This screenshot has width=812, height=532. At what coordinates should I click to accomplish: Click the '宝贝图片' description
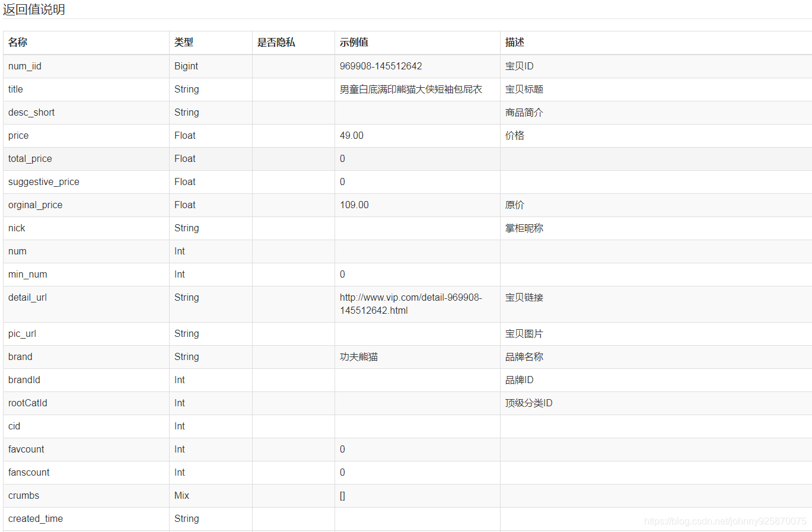click(x=524, y=333)
